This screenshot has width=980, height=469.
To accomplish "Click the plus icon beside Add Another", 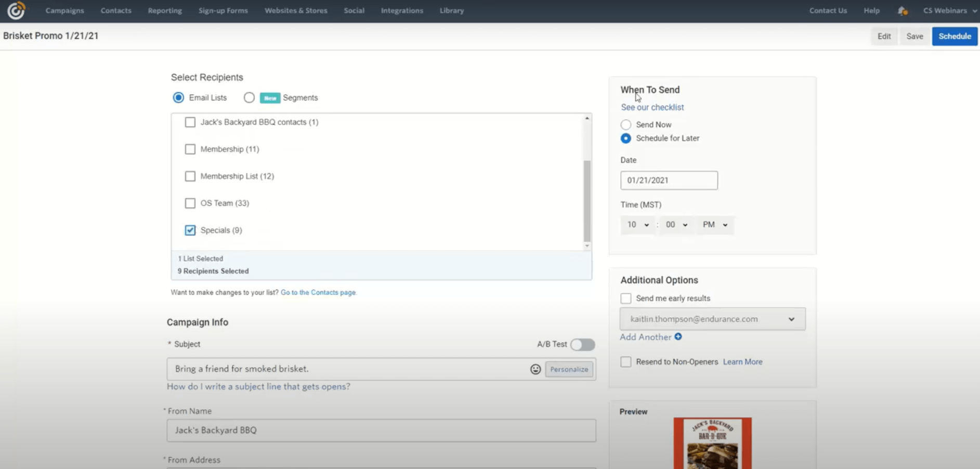I will coord(678,337).
